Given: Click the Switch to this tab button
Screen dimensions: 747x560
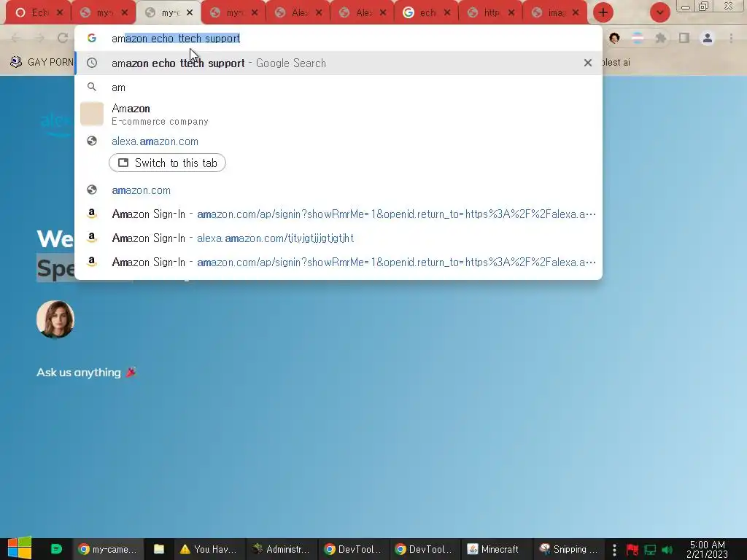Looking at the screenshot, I should [167, 163].
